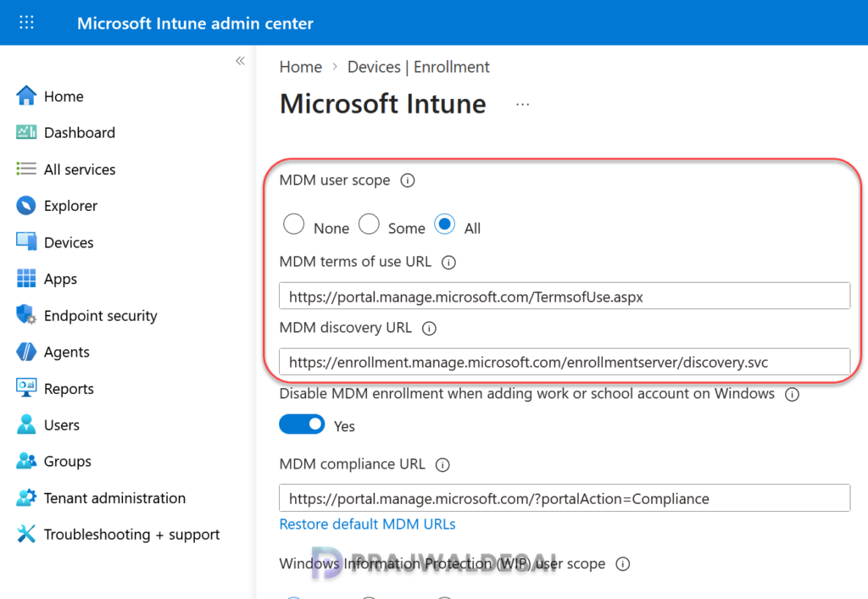Click the All services list icon
This screenshot has width=868, height=599.
(x=26, y=169)
